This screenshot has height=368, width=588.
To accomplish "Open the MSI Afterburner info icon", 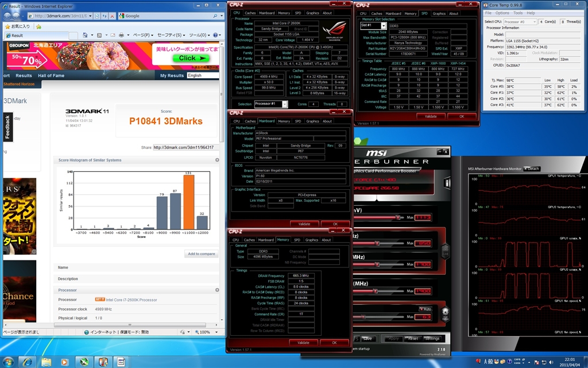I will 447,183.
